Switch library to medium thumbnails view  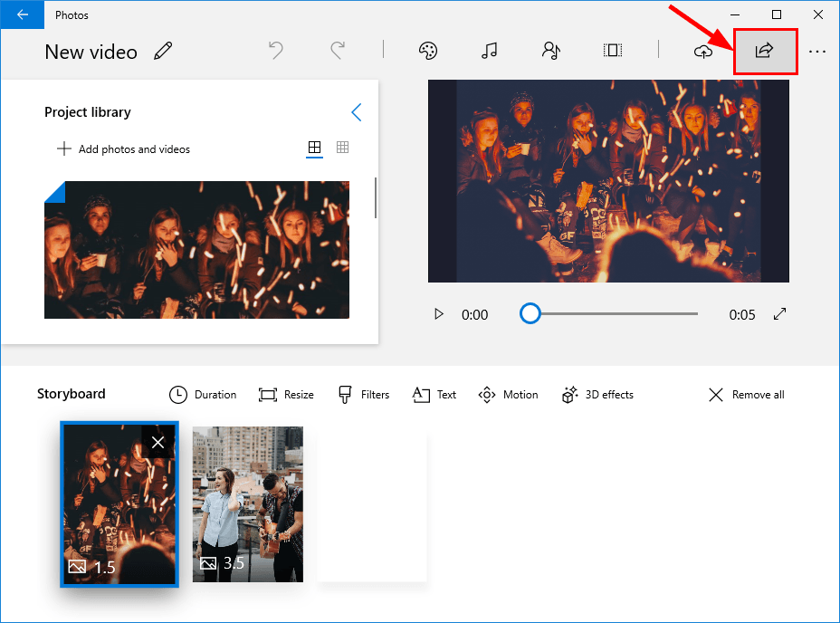click(x=315, y=148)
